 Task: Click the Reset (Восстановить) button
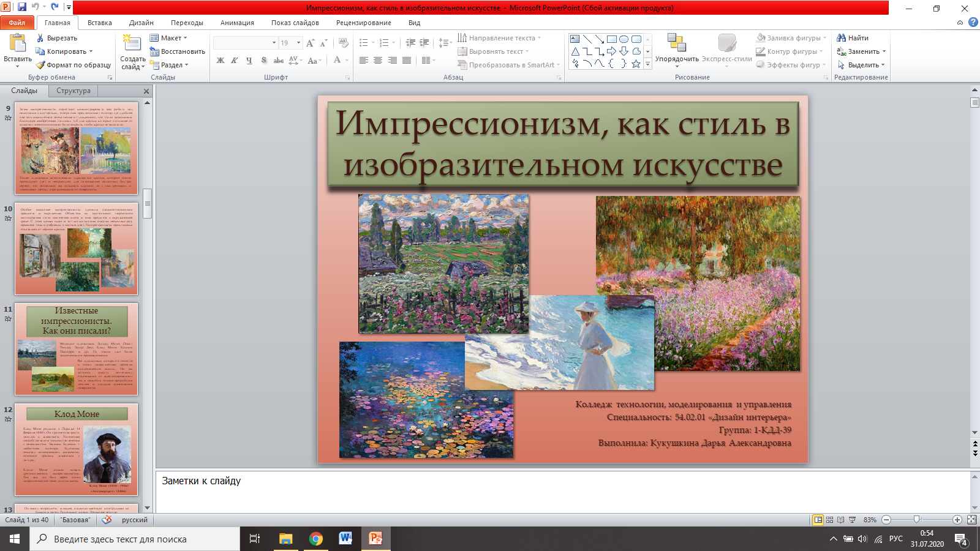click(178, 51)
